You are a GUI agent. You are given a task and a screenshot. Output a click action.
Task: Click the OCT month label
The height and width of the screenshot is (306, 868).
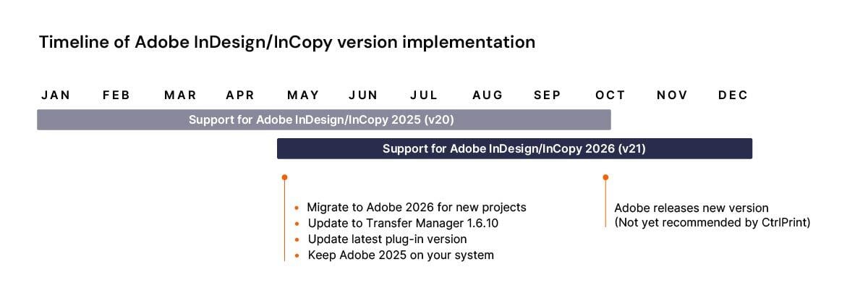pos(610,95)
